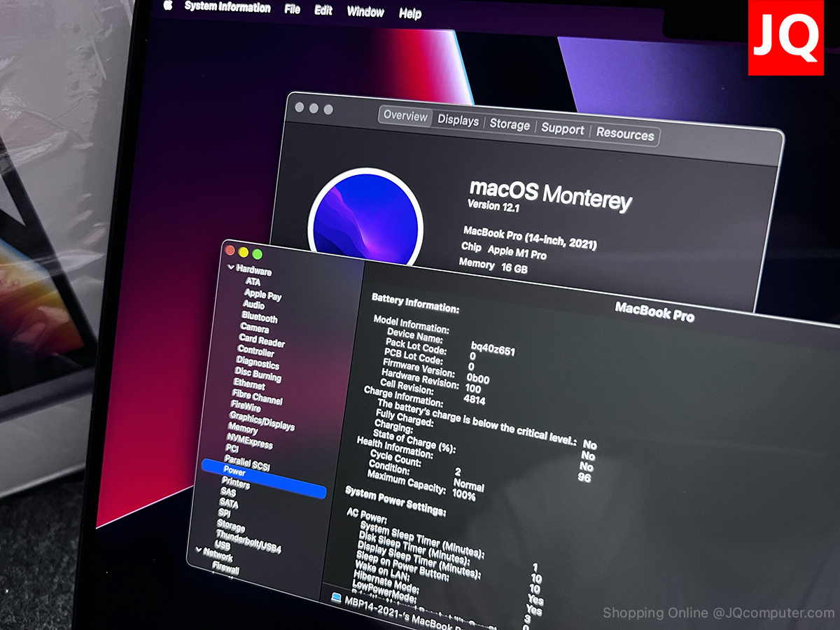Select Controller in the sidebar

255,351
